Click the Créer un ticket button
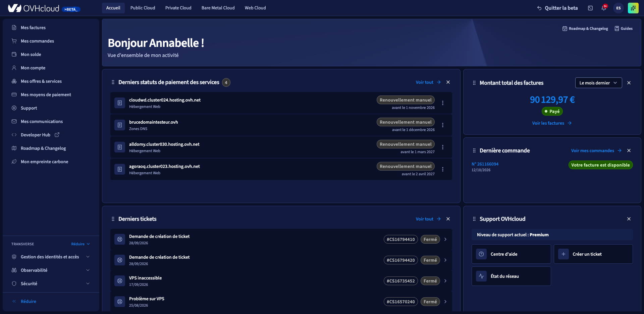 tap(593, 254)
